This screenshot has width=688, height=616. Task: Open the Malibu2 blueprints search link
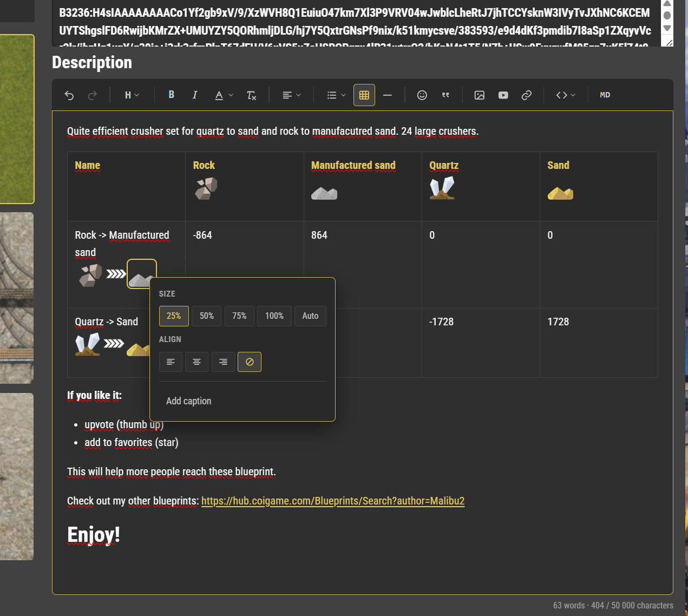point(333,501)
